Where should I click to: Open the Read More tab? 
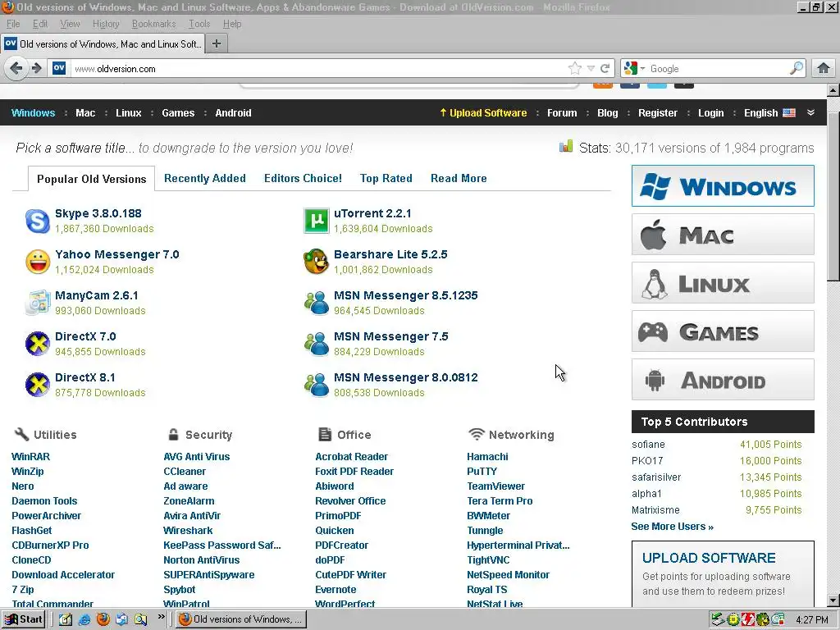459,178
